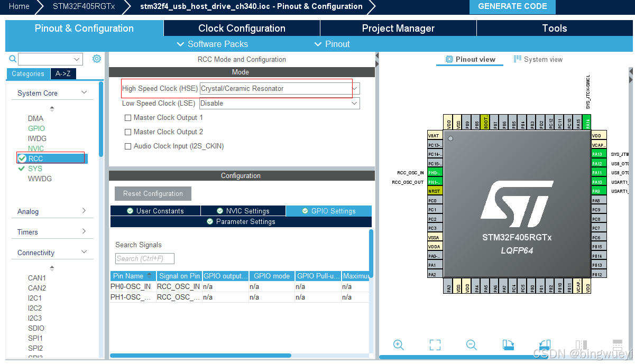Click the pin PA10 on the chip
Image resolution: width=635 pixels, height=364 pixels.
(x=599, y=182)
